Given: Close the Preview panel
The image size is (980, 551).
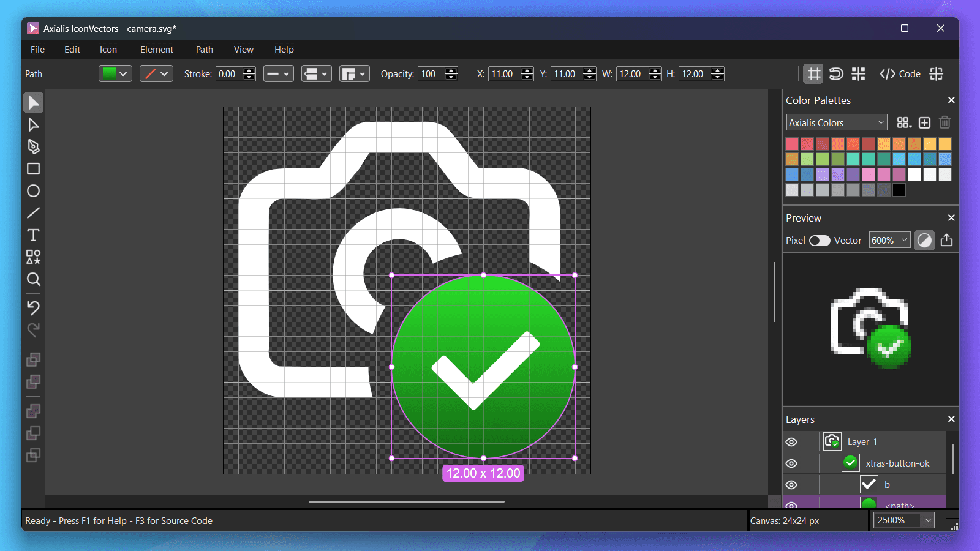Looking at the screenshot, I should (951, 218).
